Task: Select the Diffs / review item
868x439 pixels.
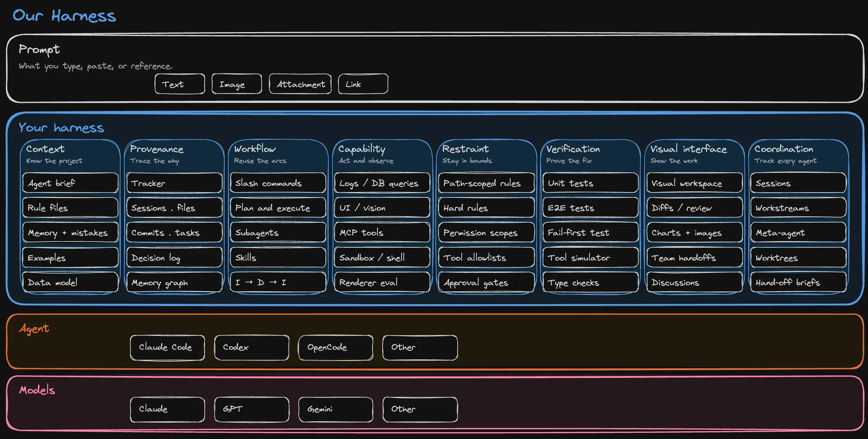Action: click(694, 208)
